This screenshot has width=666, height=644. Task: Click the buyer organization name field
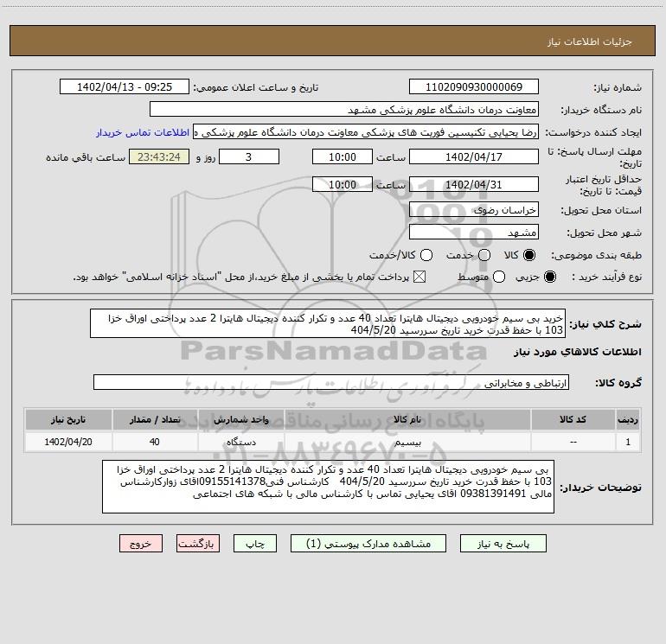(344, 109)
